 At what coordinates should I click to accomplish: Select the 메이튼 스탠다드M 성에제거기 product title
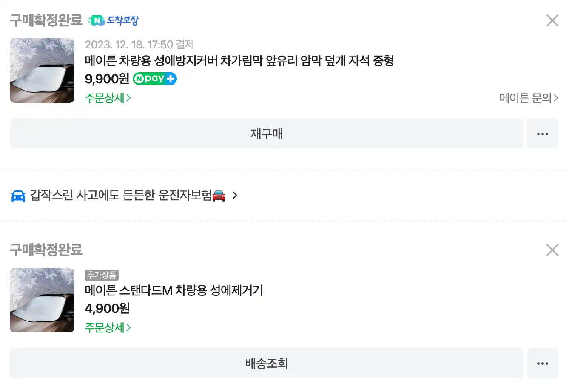click(x=174, y=291)
